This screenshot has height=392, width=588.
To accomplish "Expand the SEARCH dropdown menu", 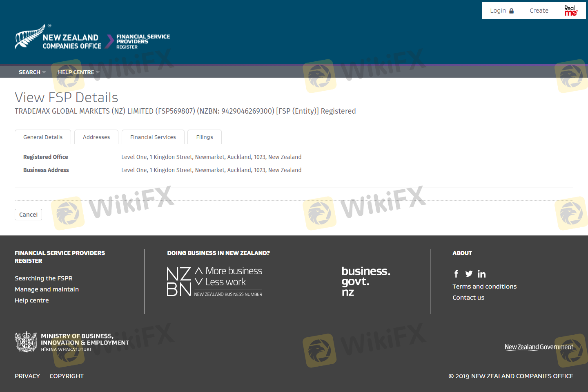I will pyautogui.click(x=32, y=72).
